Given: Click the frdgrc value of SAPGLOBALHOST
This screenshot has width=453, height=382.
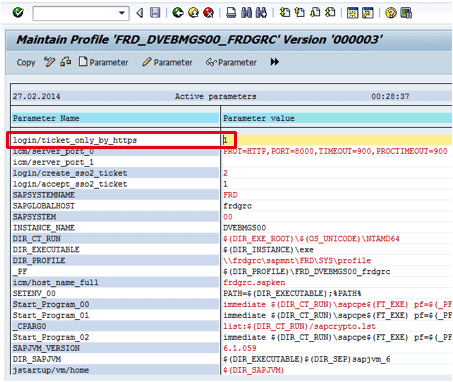Looking at the screenshot, I should pos(237,206).
